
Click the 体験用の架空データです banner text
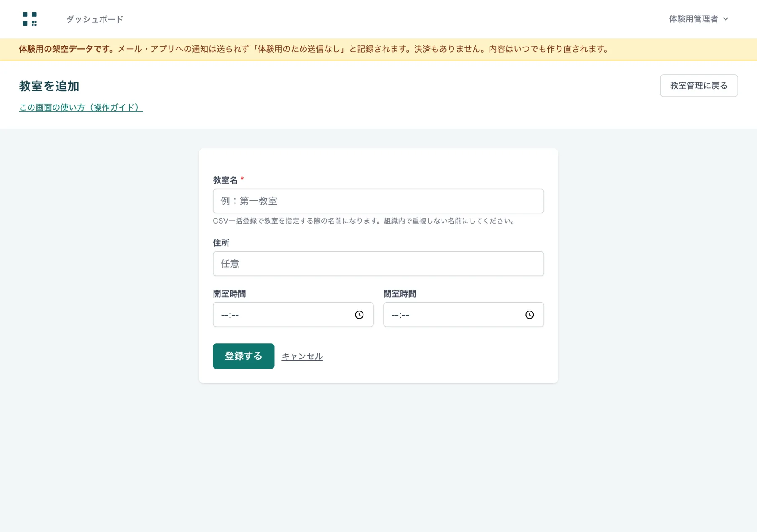[66, 49]
